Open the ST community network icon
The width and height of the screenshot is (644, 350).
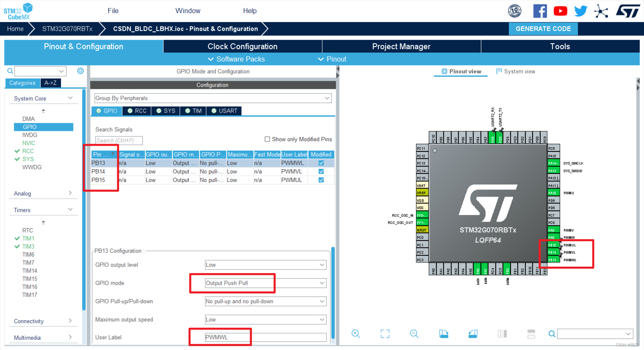click(601, 11)
